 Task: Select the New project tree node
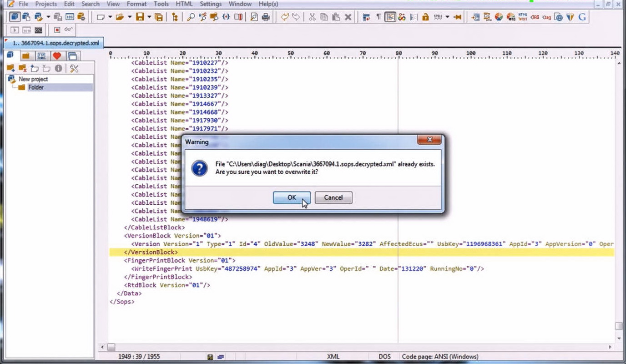coord(33,79)
